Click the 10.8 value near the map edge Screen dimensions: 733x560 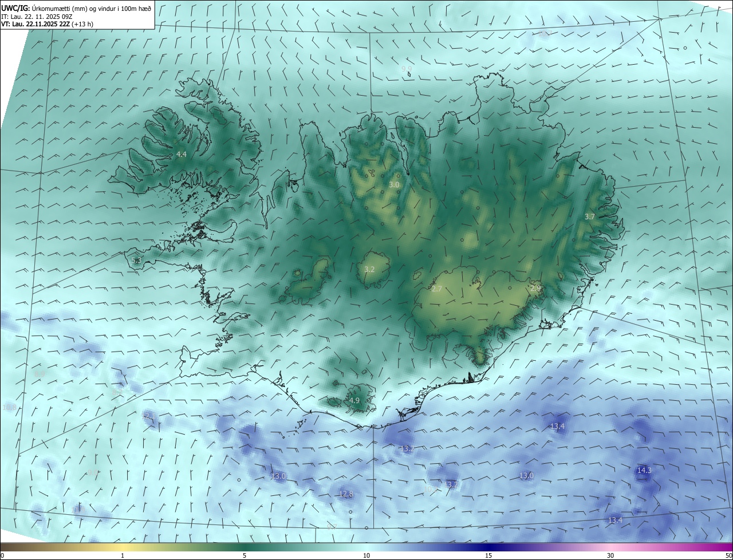9,408
